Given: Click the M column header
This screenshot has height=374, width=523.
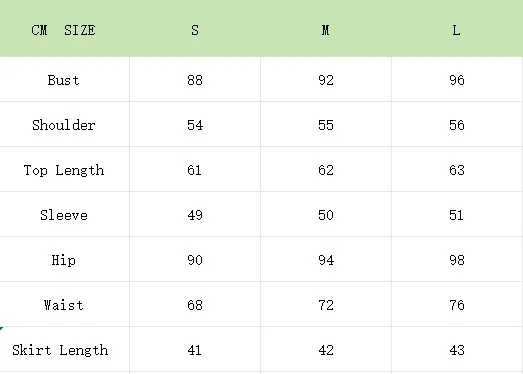Looking at the screenshot, I should pyautogui.click(x=326, y=28).
